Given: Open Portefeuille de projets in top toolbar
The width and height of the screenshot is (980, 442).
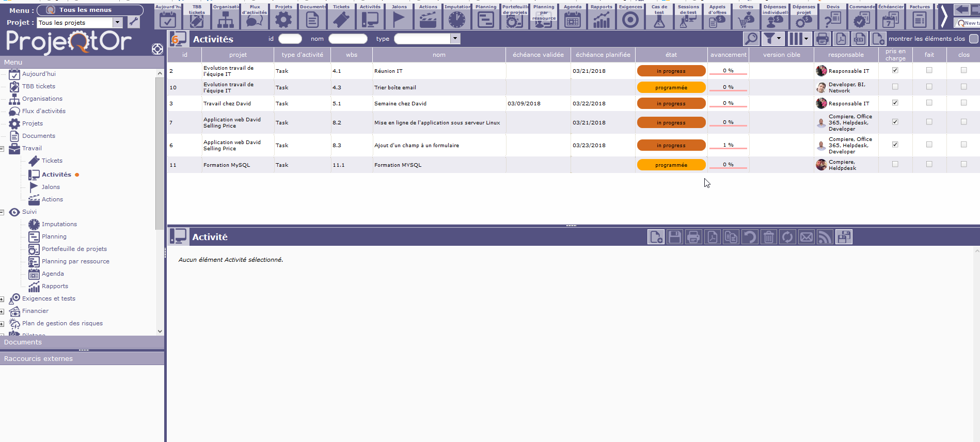Looking at the screenshot, I should [515, 17].
